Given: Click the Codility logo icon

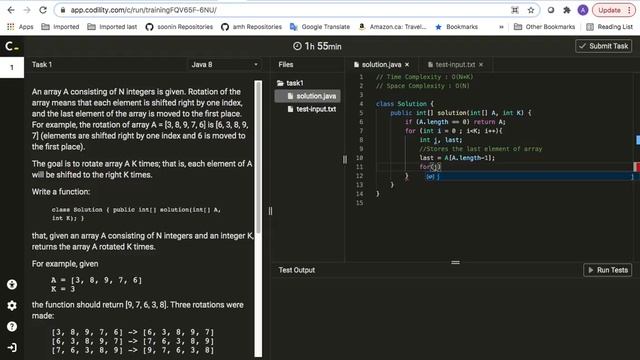Looking at the screenshot, I should point(12,47).
